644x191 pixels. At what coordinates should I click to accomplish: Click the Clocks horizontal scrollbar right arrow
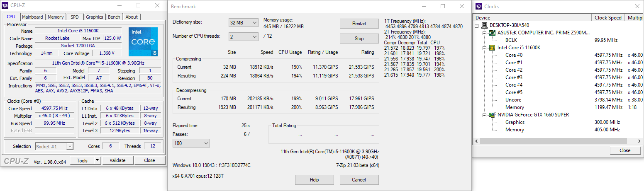[x=639, y=141]
